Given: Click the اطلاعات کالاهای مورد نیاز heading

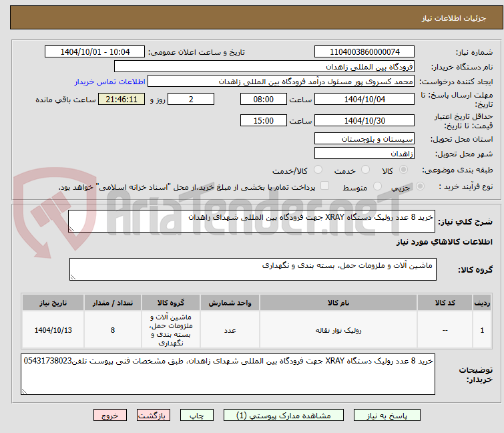Looking at the screenshot, I should 444,242.
